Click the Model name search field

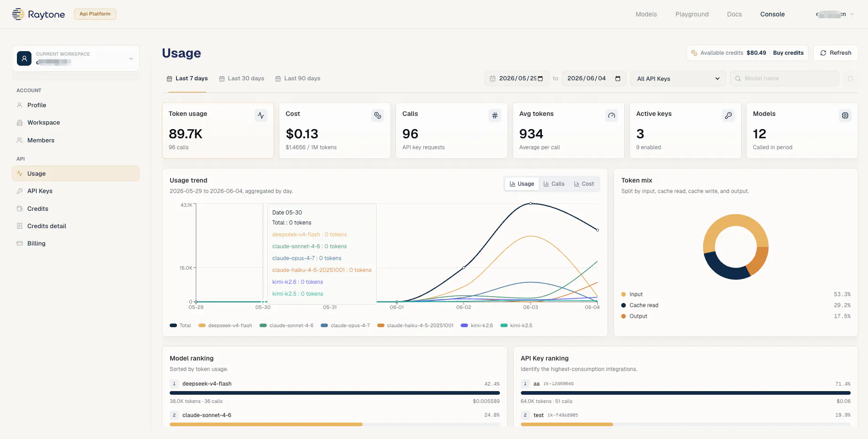coord(785,78)
